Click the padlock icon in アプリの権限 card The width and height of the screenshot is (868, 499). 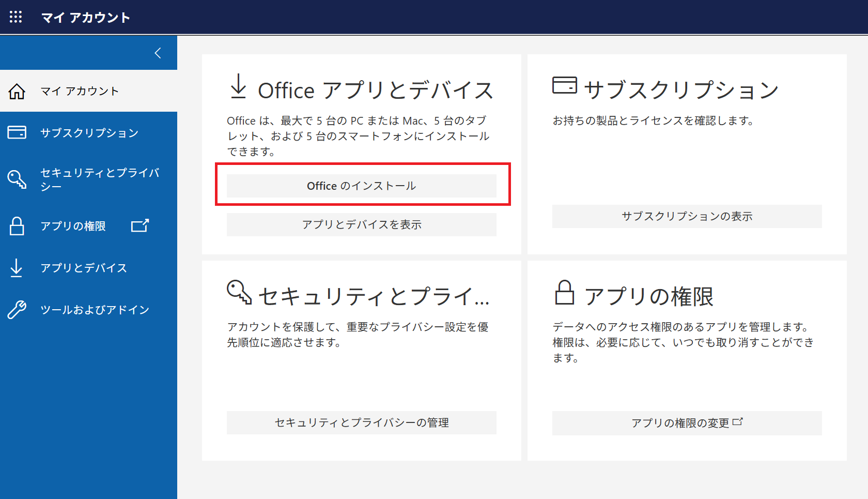[564, 292]
